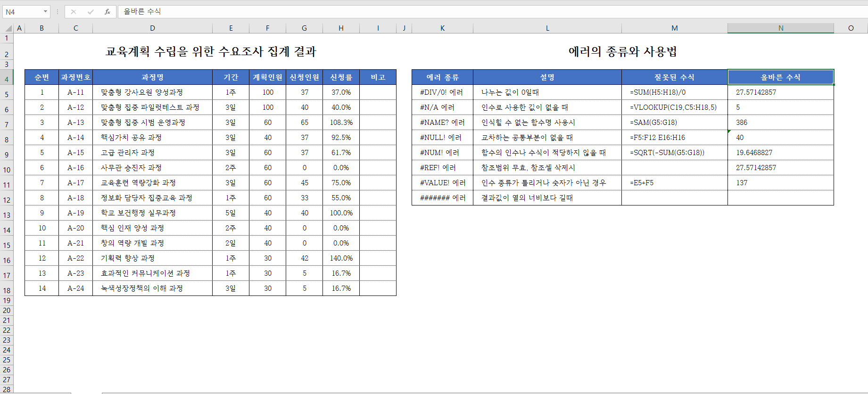Screen dimensions: 868x394
Task: Select column N header
Action: pos(781,28)
